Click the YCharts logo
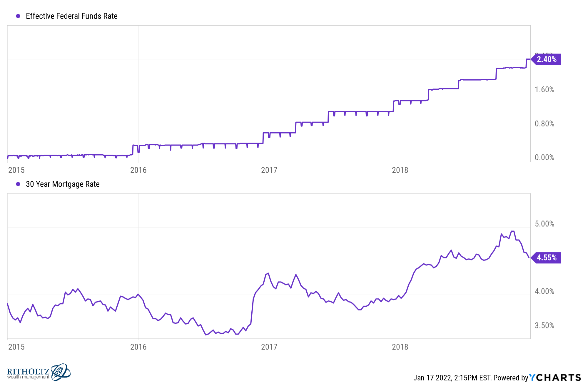Viewport: 588px width, 386px height. [555, 377]
